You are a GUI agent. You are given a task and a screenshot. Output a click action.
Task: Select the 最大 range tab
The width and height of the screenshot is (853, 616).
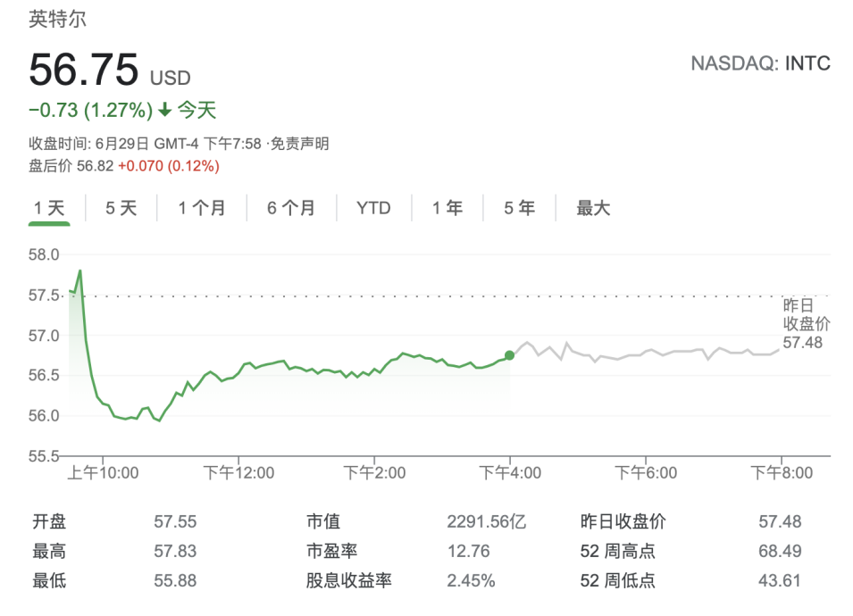pyautogui.click(x=593, y=208)
